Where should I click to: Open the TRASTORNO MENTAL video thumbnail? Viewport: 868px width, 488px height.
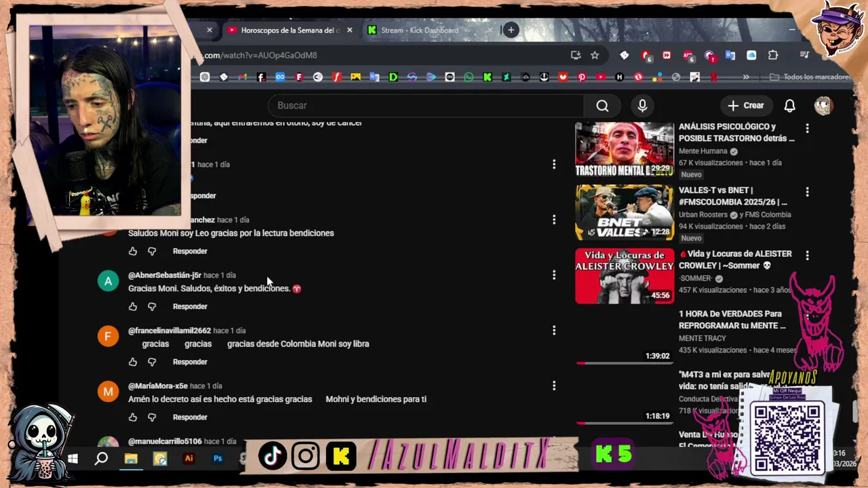[x=625, y=149]
